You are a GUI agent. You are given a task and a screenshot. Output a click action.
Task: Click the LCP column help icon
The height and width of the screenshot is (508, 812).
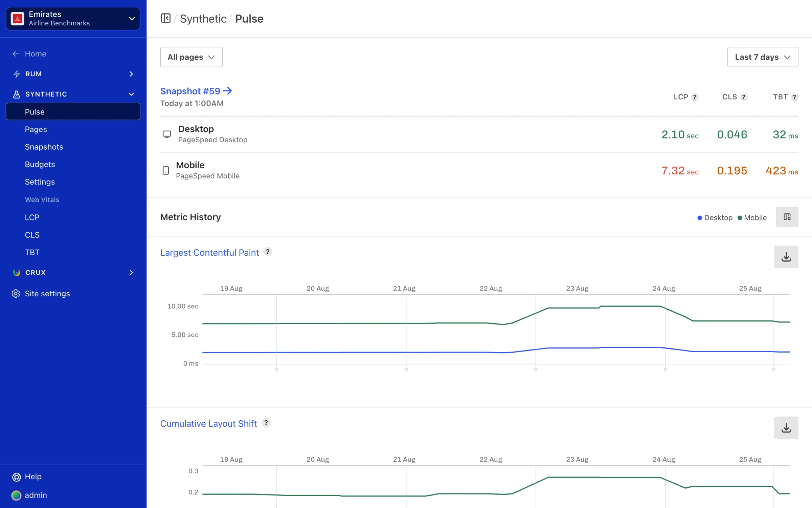(695, 97)
